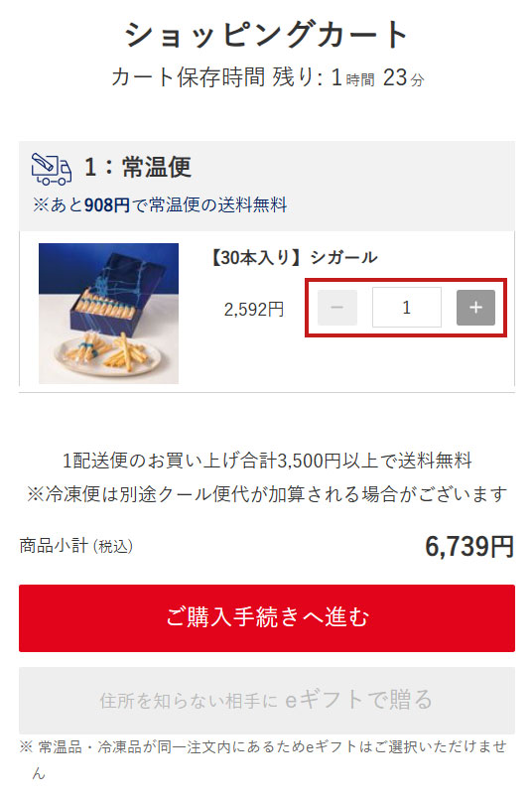Decrease Cigare quantity with minus button
The width and height of the screenshot is (532, 797).
(x=336, y=308)
